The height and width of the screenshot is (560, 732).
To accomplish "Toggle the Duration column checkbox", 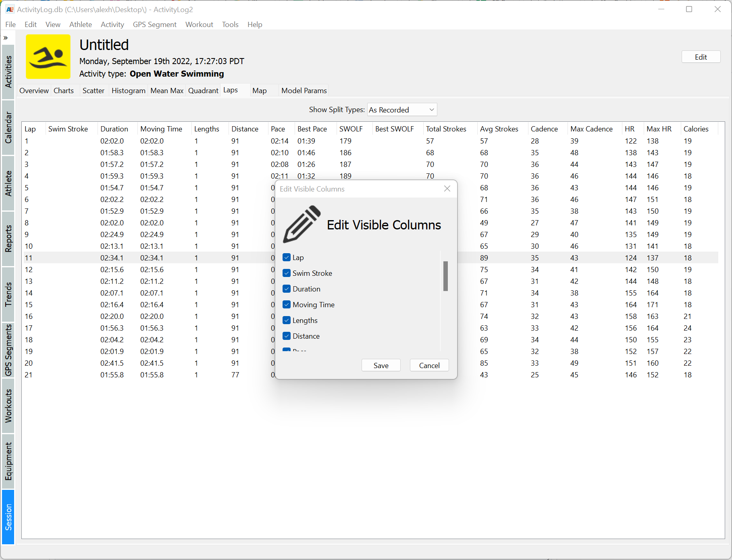I will coord(287,289).
